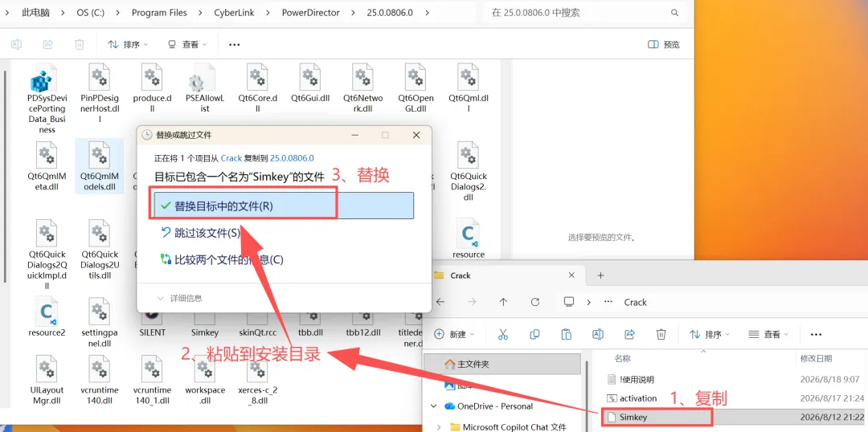This screenshot has width=868, height=432.
Task: Select the Qt6Core.dll file
Action: 257,88
